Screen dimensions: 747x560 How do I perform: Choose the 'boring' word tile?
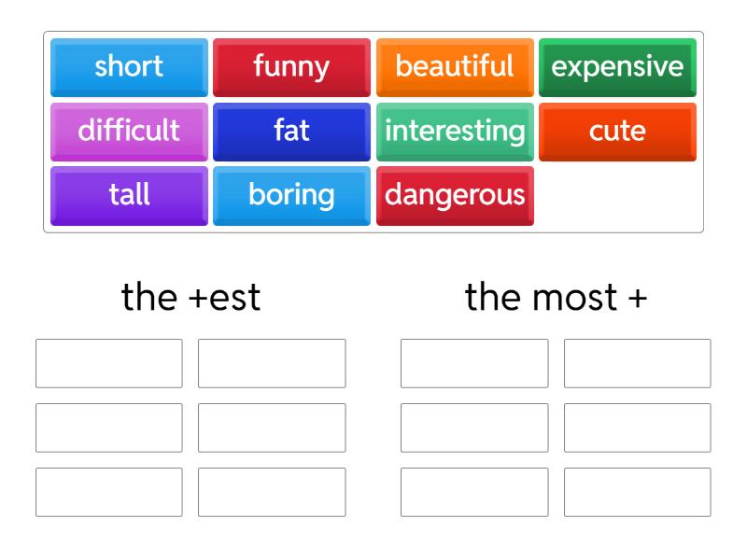(x=291, y=195)
